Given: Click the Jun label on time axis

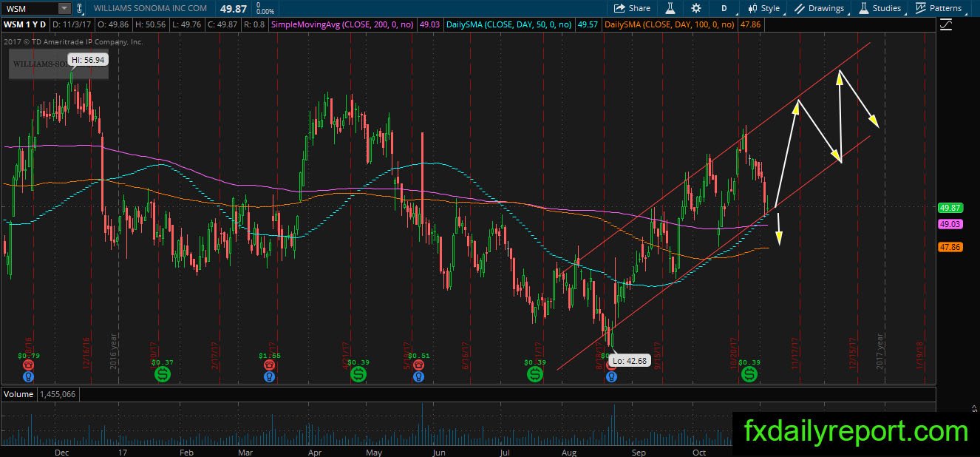Looking at the screenshot, I should point(439,451).
